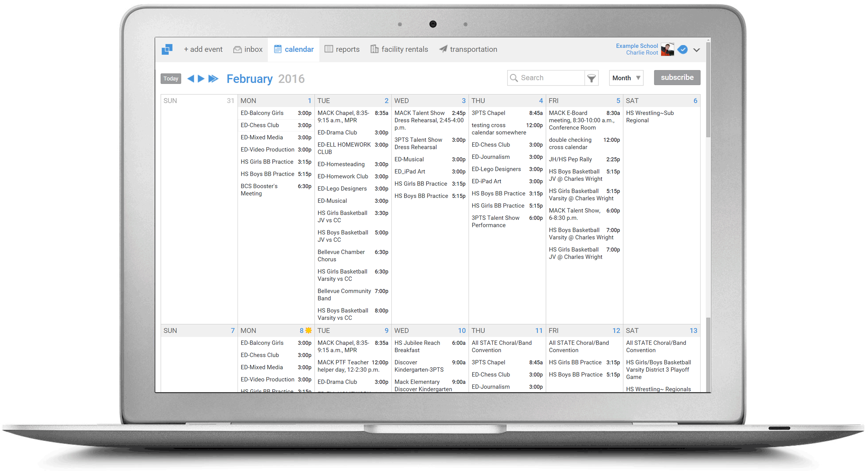Open the inbox tab
Screen dimensions: 868x471
(x=248, y=49)
